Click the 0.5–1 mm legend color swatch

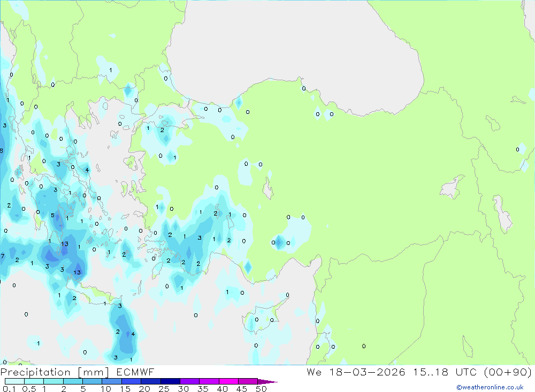(x=34, y=381)
